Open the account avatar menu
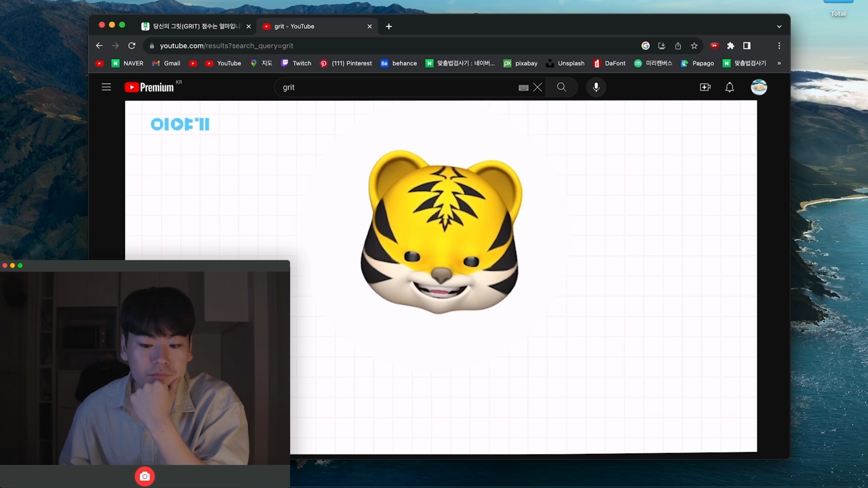Image resolution: width=868 pixels, height=488 pixels. (759, 87)
